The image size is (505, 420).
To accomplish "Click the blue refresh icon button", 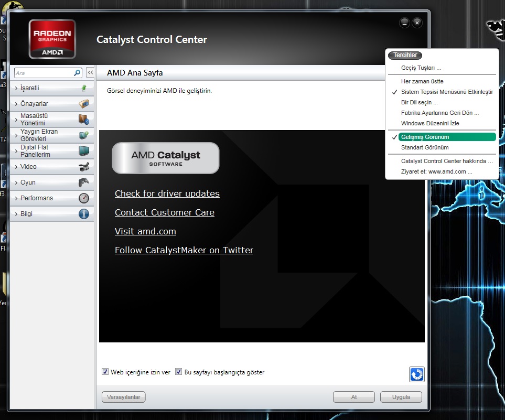I will (x=417, y=374).
